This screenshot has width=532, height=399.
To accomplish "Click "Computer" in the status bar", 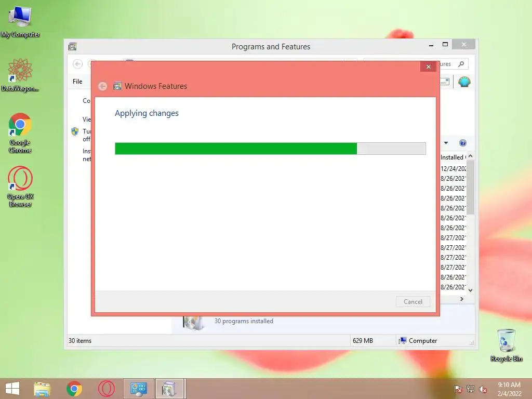I will pyautogui.click(x=423, y=341).
